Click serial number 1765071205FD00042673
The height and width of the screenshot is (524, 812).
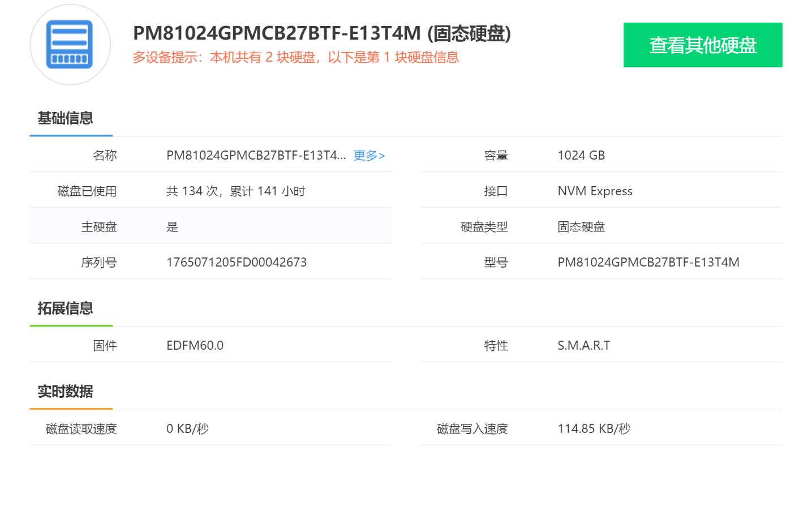(x=237, y=263)
